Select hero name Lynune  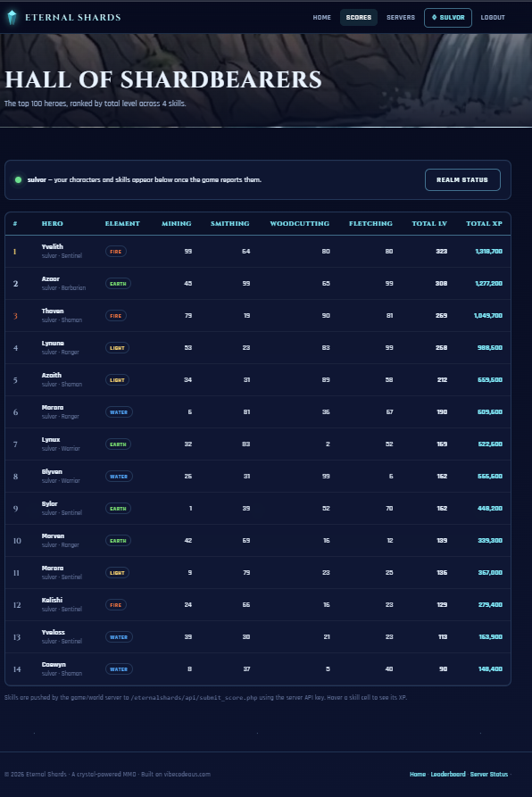[53, 343]
